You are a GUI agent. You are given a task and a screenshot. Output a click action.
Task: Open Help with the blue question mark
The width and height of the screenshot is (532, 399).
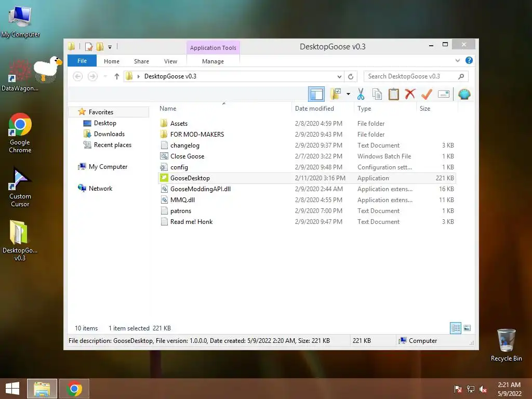(469, 60)
